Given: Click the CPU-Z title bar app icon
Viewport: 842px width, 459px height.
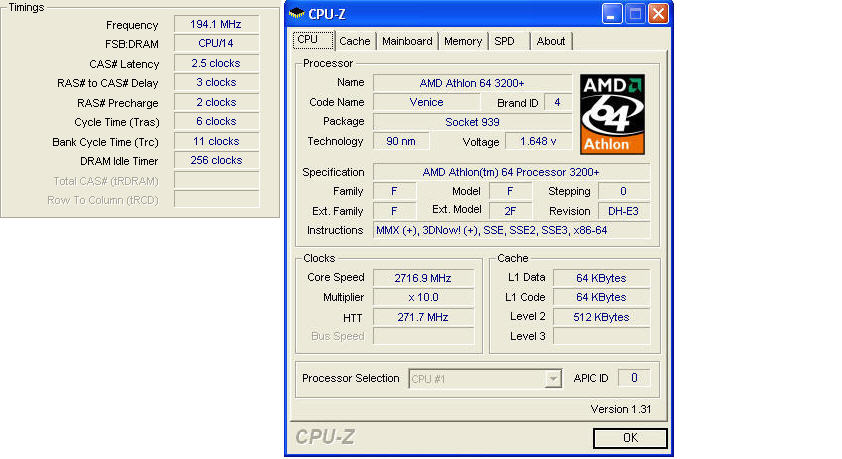Looking at the screenshot, I should click(296, 13).
